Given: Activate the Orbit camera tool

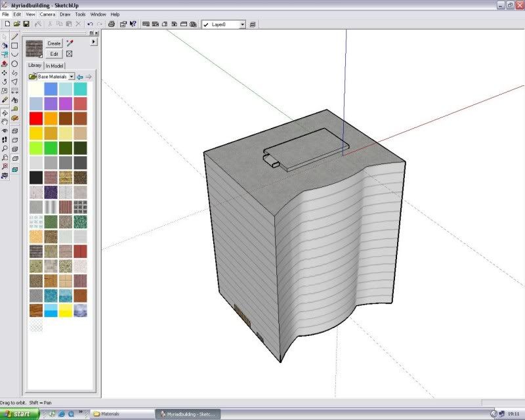Looking at the screenshot, I should point(5,113).
